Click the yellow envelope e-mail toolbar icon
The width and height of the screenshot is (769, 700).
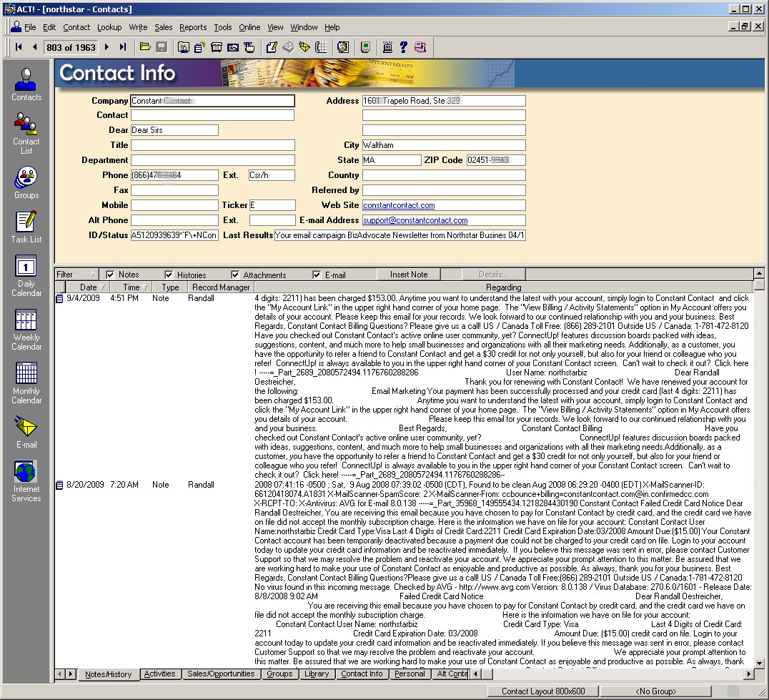click(304, 47)
